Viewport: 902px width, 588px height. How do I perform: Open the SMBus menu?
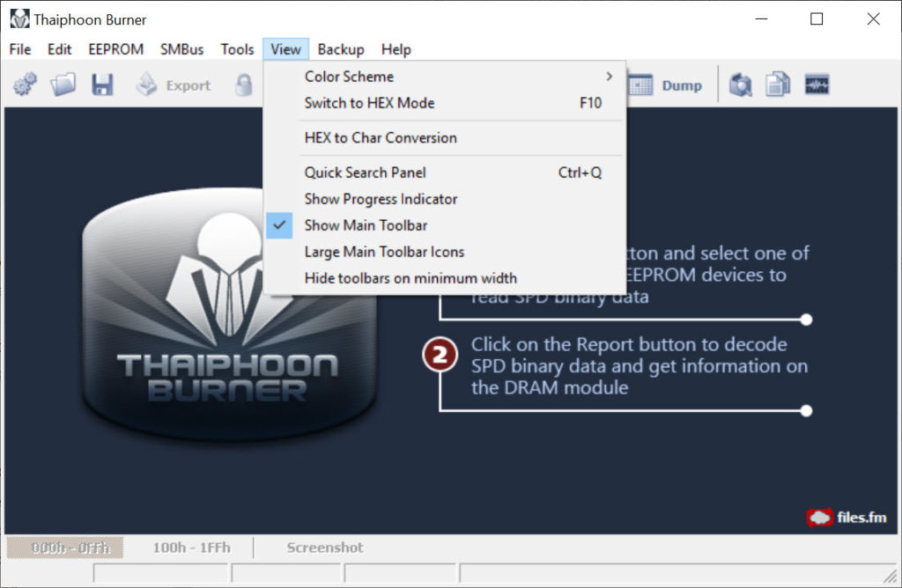coord(181,49)
